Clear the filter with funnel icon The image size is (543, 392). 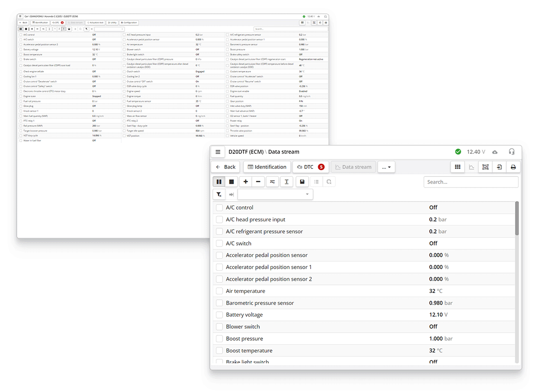tap(219, 194)
